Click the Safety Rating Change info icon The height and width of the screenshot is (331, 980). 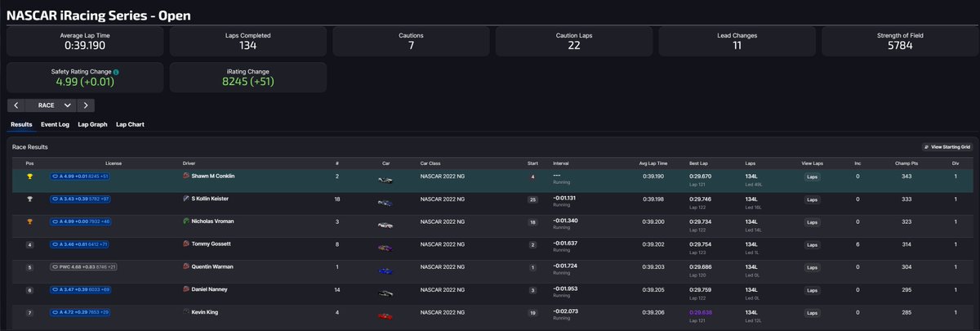(116, 72)
